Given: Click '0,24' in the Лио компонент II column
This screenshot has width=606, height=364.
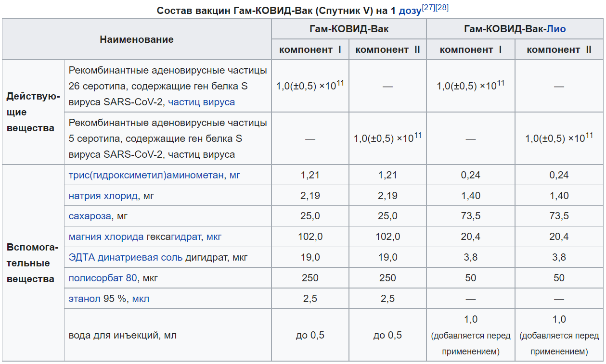Looking at the screenshot, I should (559, 175).
